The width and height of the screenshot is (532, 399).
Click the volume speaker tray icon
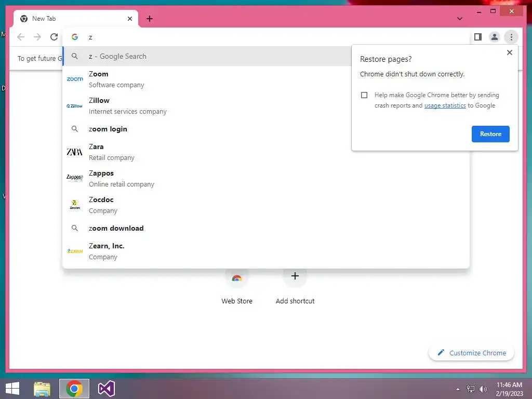tap(483, 389)
